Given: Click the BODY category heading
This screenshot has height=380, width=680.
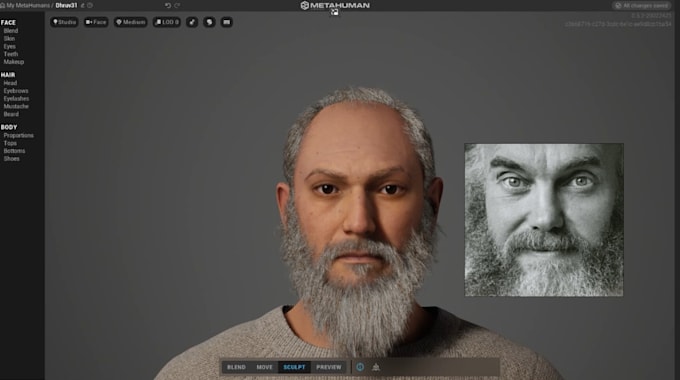Looking at the screenshot, I should coord(9,127).
